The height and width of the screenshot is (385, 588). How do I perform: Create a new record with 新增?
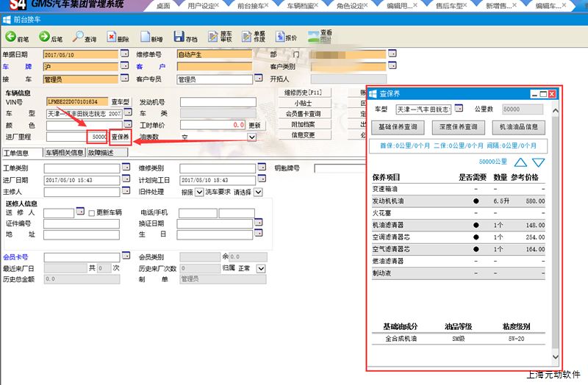[151, 36]
